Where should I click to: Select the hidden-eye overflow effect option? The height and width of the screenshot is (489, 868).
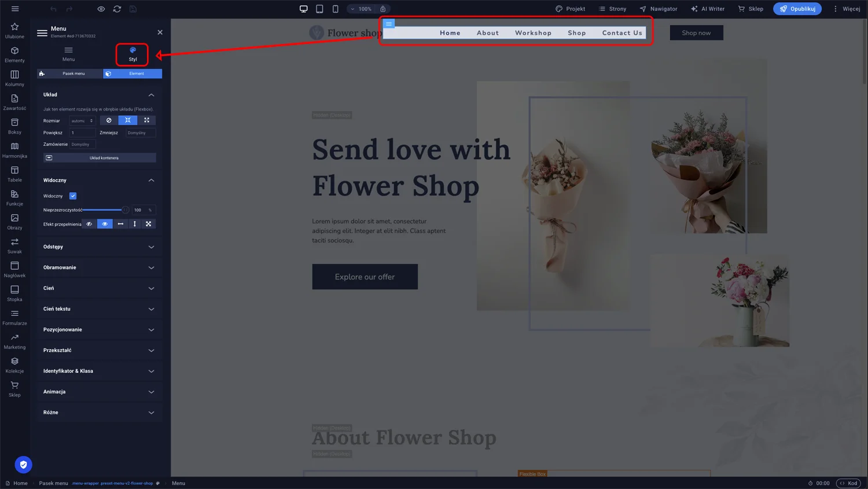point(89,224)
